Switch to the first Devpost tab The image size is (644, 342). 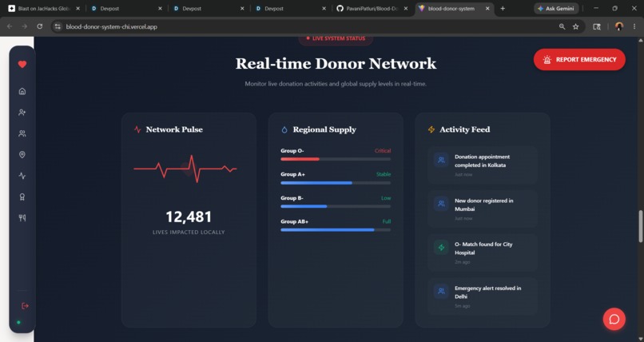(126, 8)
